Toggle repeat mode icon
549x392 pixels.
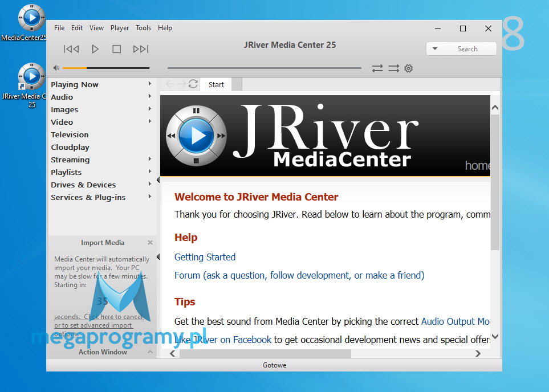pos(377,68)
